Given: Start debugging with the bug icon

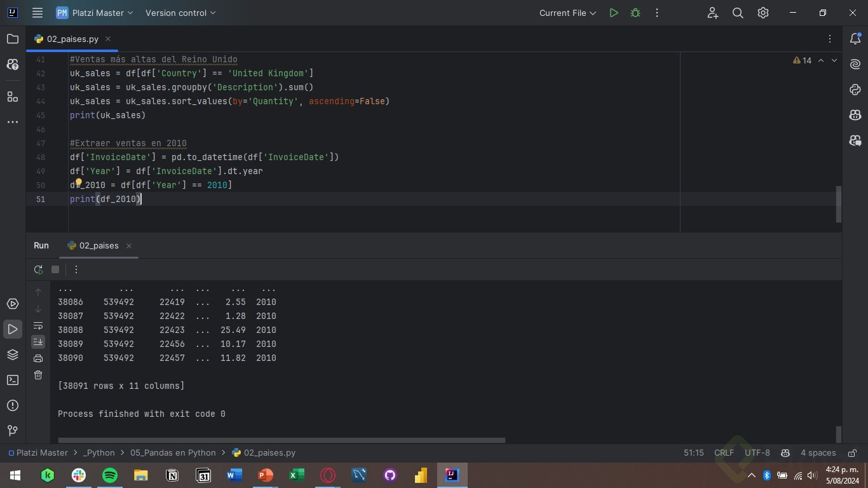Looking at the screenshot, I should click(x=635, y=13).
